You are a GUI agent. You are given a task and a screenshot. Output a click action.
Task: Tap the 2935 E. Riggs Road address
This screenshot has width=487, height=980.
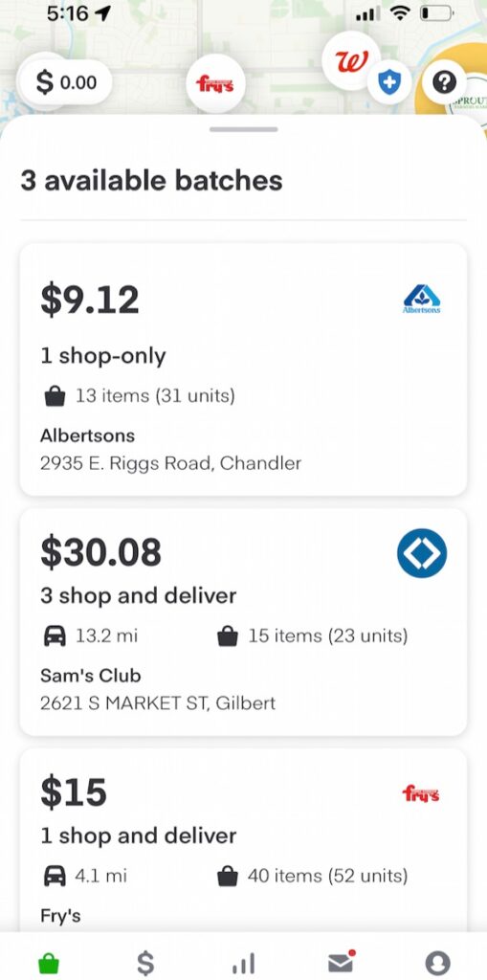(x=170, y=463)
